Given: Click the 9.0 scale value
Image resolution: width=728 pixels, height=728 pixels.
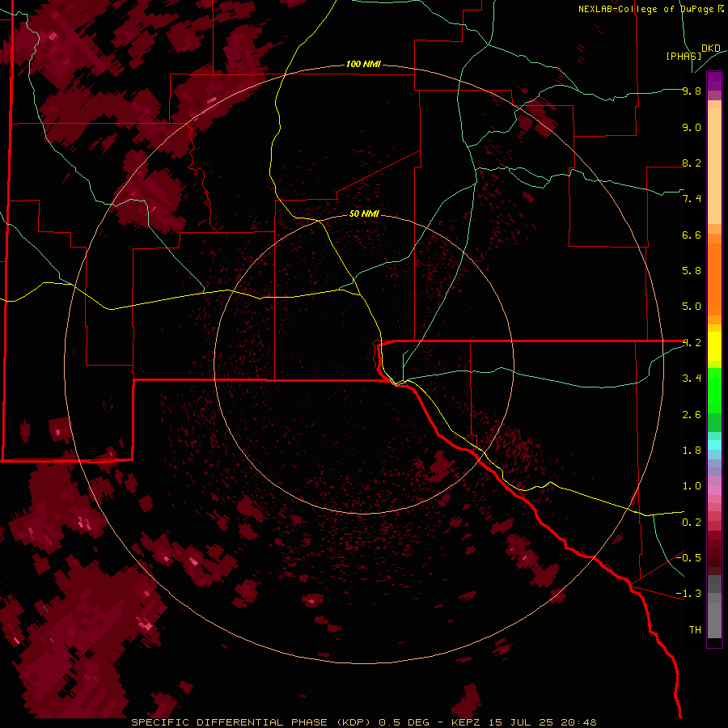Looking at the screenshot, I should (692, 127).
